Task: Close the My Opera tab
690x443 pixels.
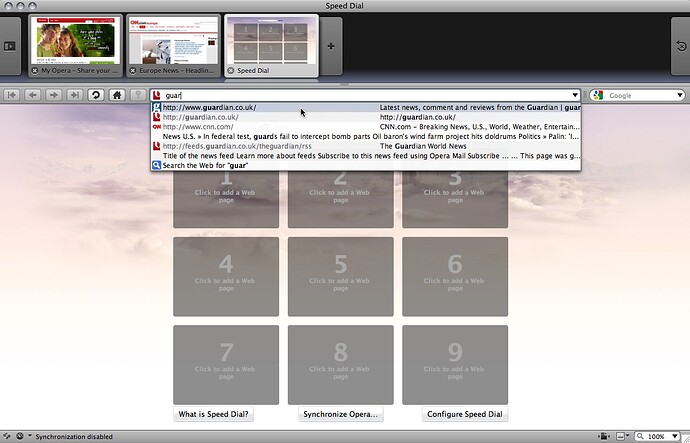Action: (x=35, y=70)
